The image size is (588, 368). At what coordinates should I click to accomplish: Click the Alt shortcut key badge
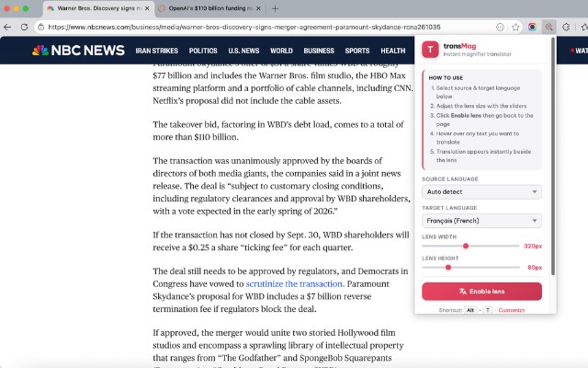(x=470, y=310)
